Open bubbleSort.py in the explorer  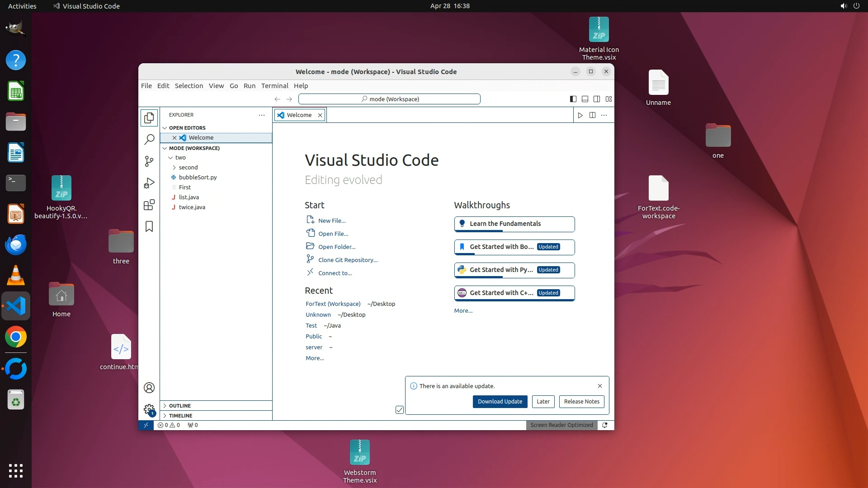tap(198, 178)
